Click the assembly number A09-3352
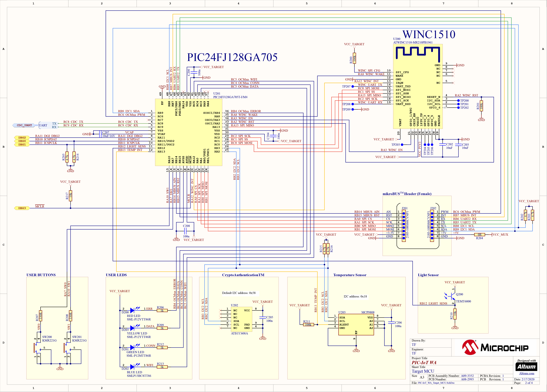This screenshot has height=392, width=547. pos(467,376)
